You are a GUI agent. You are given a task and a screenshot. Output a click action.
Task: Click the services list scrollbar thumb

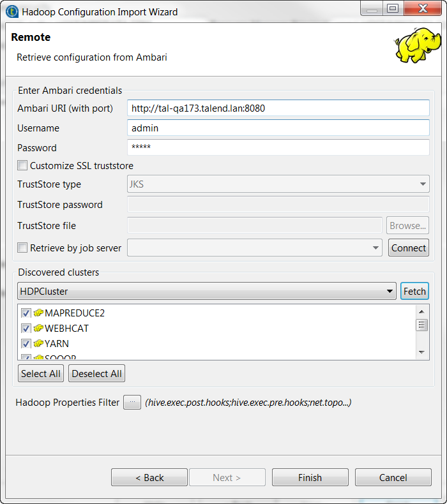[422, 325]
